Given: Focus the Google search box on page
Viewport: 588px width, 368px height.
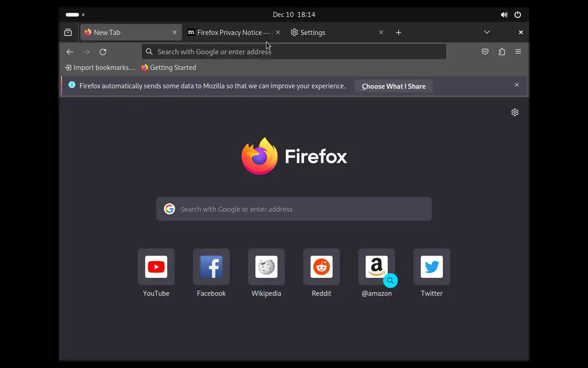Looking at the screenshot, I should 294,209.
